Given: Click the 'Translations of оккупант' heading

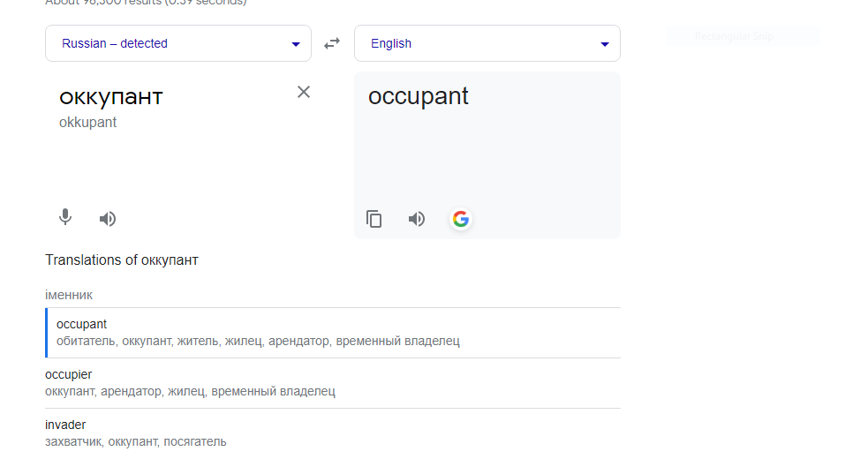Looking at the screenshot, I should pos(122,260).
